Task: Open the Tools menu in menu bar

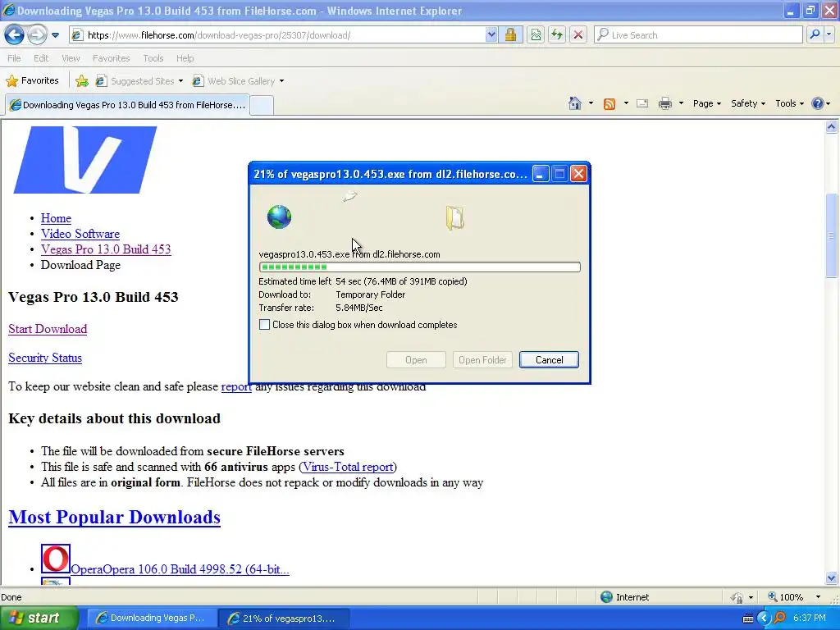Action: [153, 58]
